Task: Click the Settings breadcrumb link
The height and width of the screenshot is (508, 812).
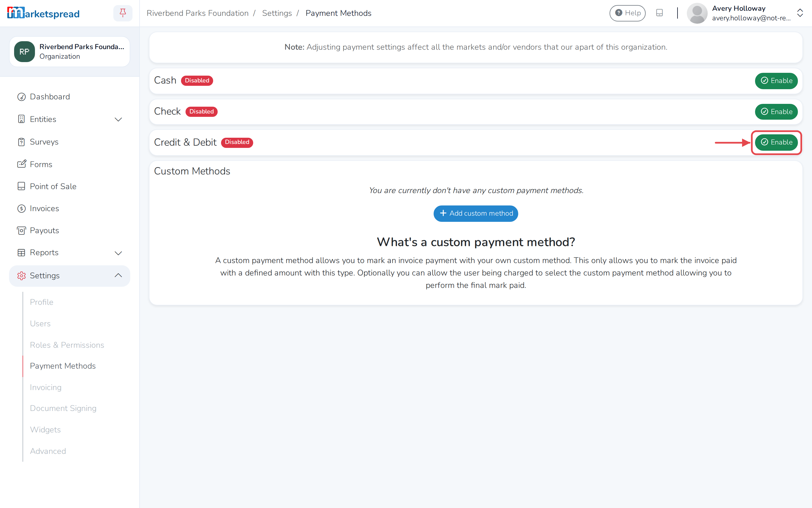Action: click(x=277, y=13)
